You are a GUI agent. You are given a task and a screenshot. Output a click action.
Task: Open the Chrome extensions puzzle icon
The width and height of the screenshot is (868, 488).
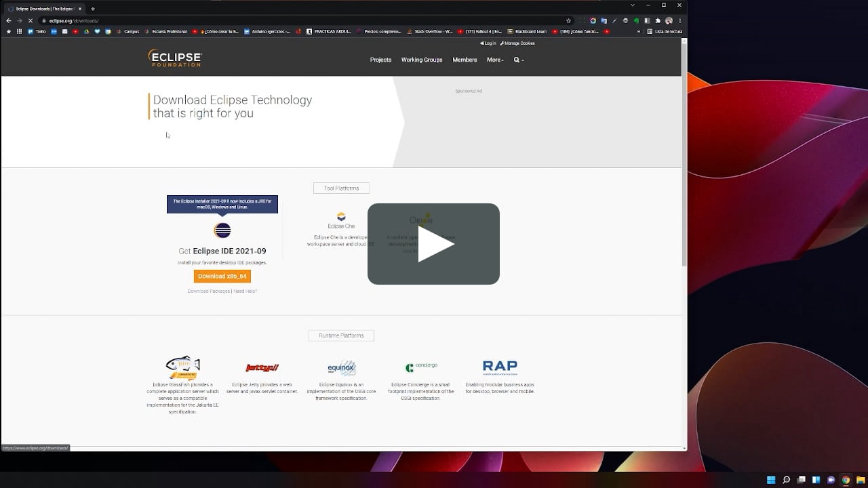click(x=658, y=21)
